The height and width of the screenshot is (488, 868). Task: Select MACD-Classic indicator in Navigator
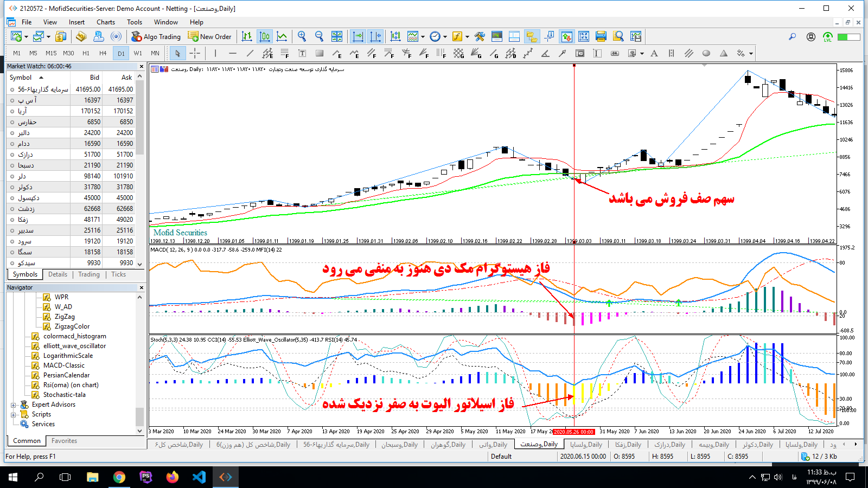coord(63,365)
